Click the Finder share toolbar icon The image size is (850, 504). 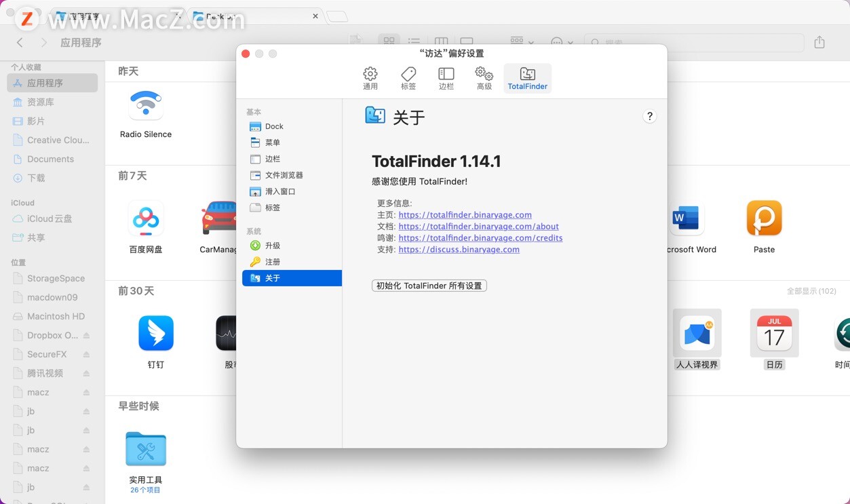pyautogui.click(x=819, y=42)
